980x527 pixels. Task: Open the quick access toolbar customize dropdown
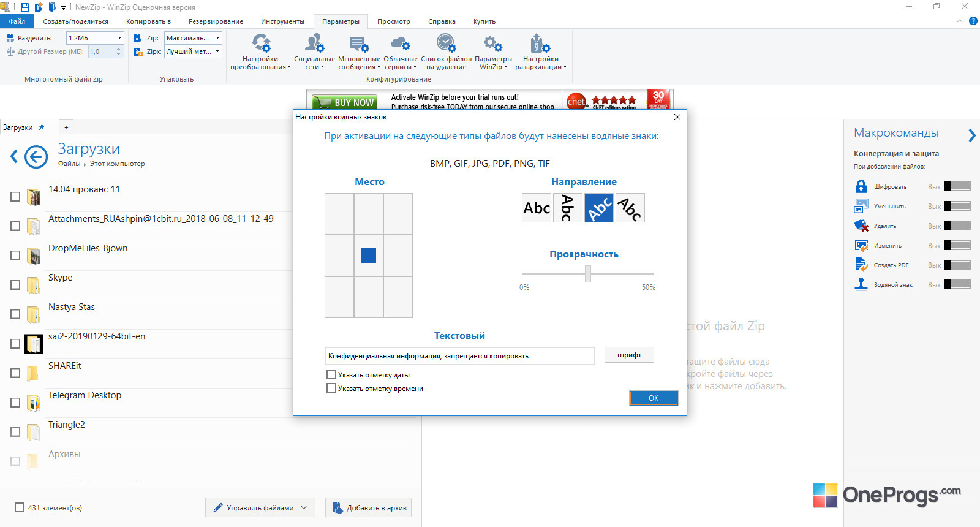(x=63, y=8)
